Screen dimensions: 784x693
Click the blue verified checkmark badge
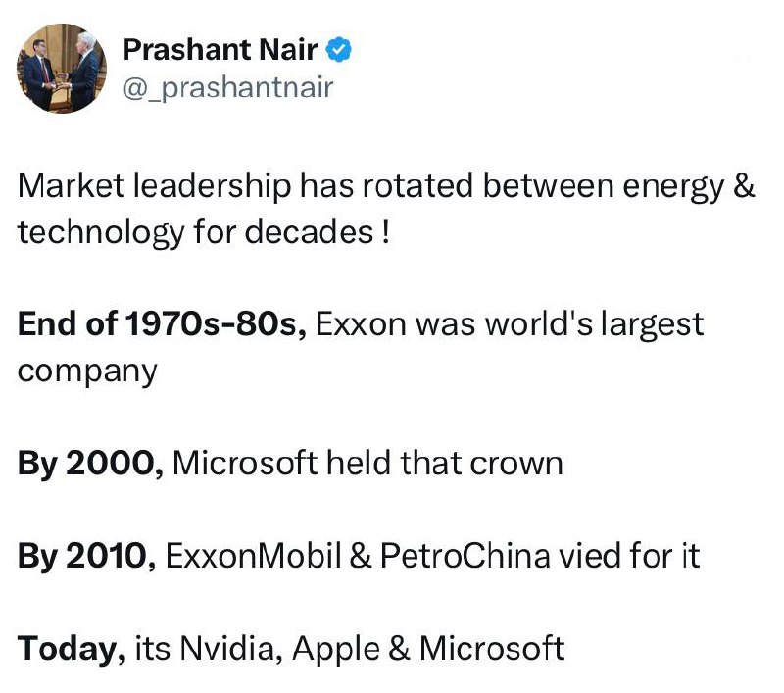pyautogui.click(x=340, y=49)
